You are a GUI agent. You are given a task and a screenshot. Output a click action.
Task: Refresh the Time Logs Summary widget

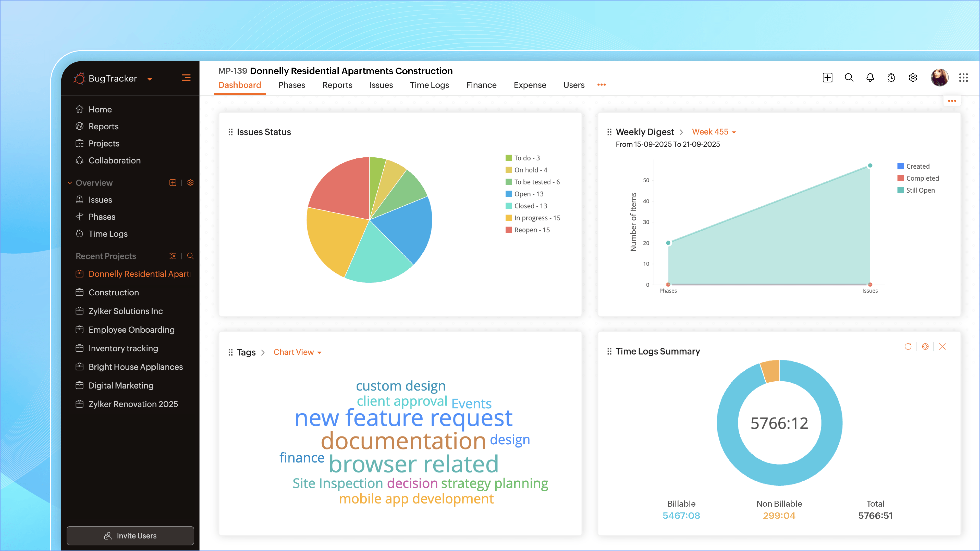click(909, 346)
